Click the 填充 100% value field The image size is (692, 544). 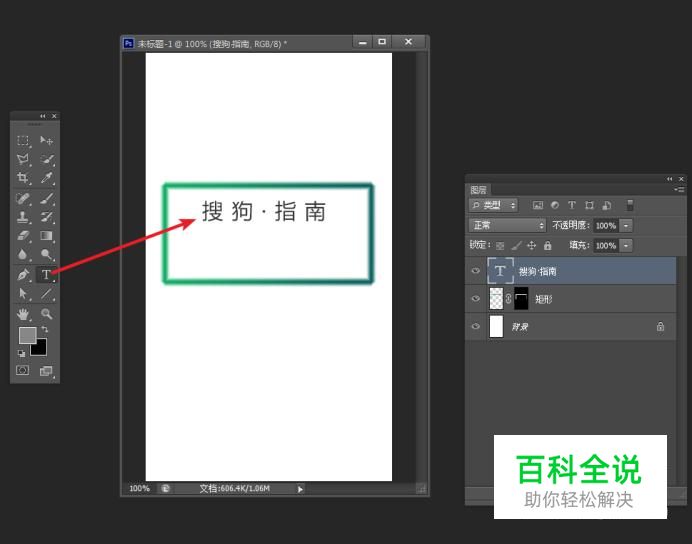pyautogui.click(x=606, y=245)
